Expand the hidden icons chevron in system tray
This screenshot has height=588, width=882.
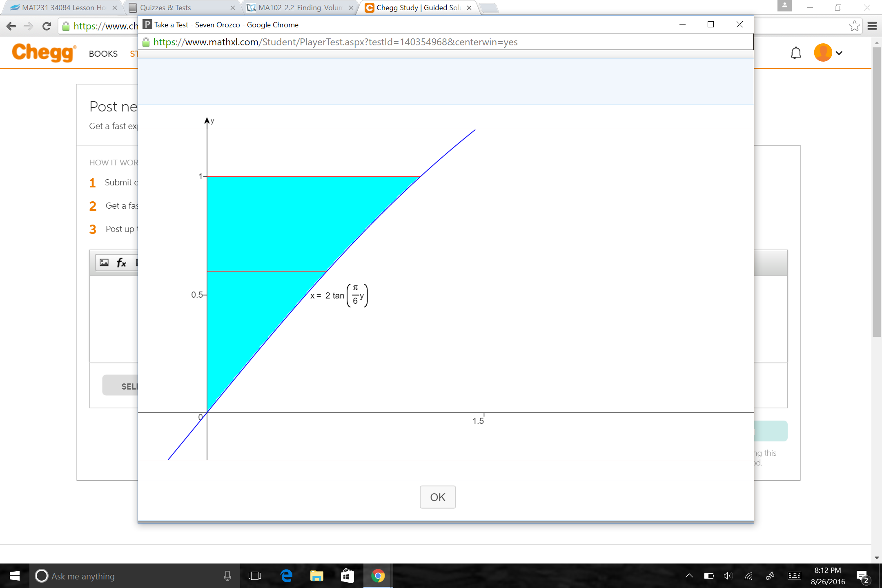coord(690,576)
